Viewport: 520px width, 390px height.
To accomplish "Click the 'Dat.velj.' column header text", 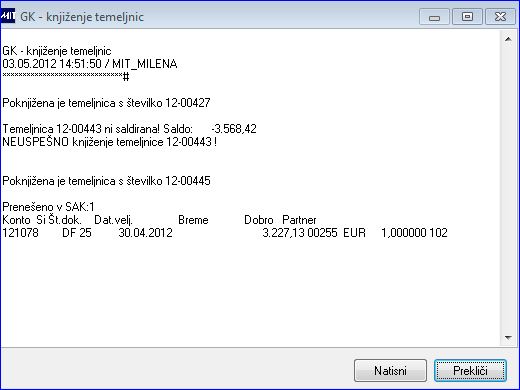I will click(114, 220).
